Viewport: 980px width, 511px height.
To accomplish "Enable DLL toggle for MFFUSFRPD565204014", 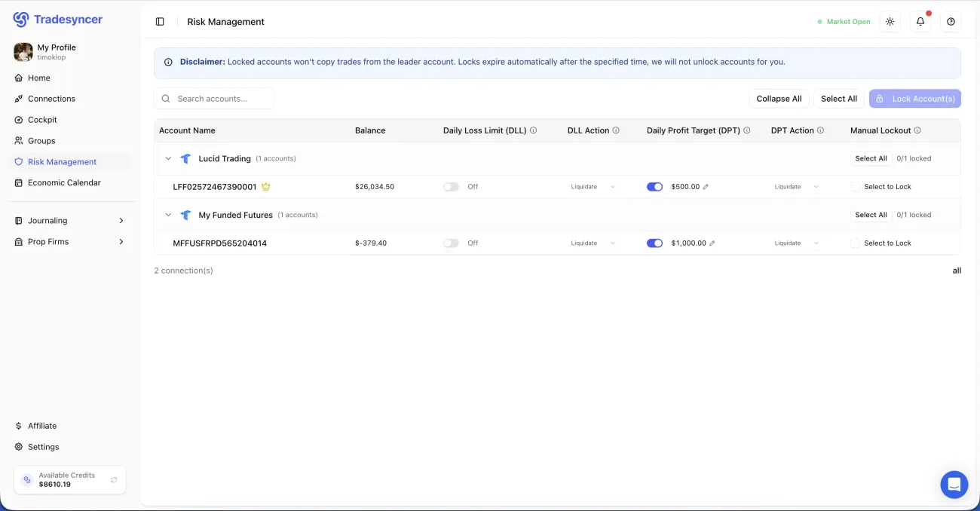I will click(x=451, y=243).
